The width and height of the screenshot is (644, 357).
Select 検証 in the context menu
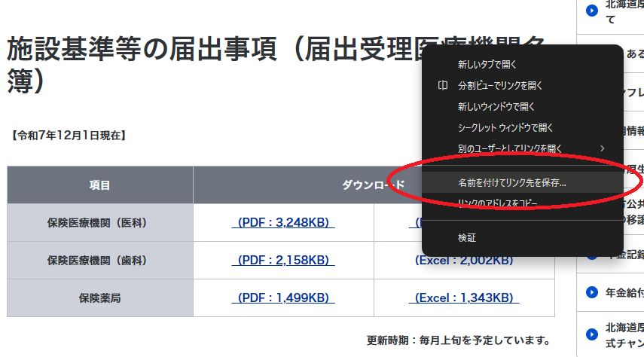pyautogui.click(x=467, y=237)
